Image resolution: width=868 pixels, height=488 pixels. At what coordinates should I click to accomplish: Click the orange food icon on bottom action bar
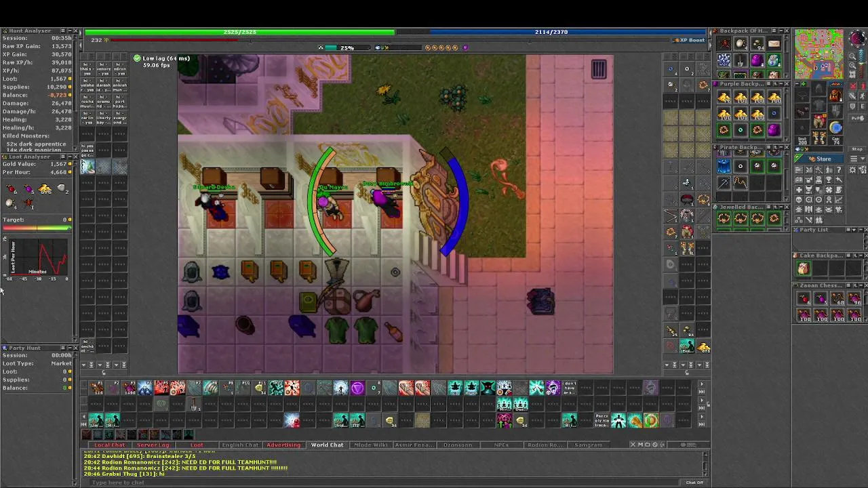(635, 420)
